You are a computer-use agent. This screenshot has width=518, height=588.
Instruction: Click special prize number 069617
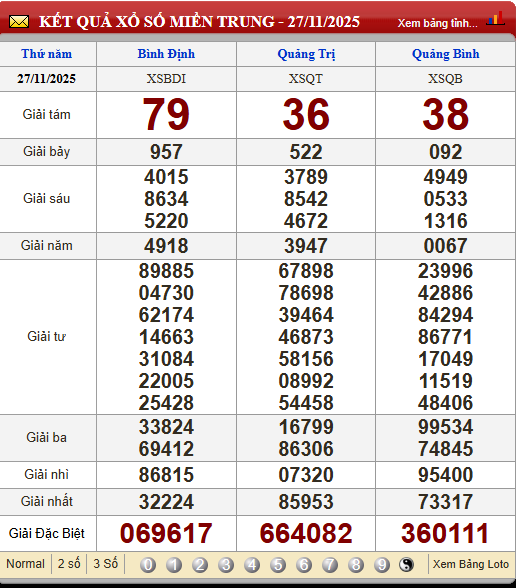[166, 533]
